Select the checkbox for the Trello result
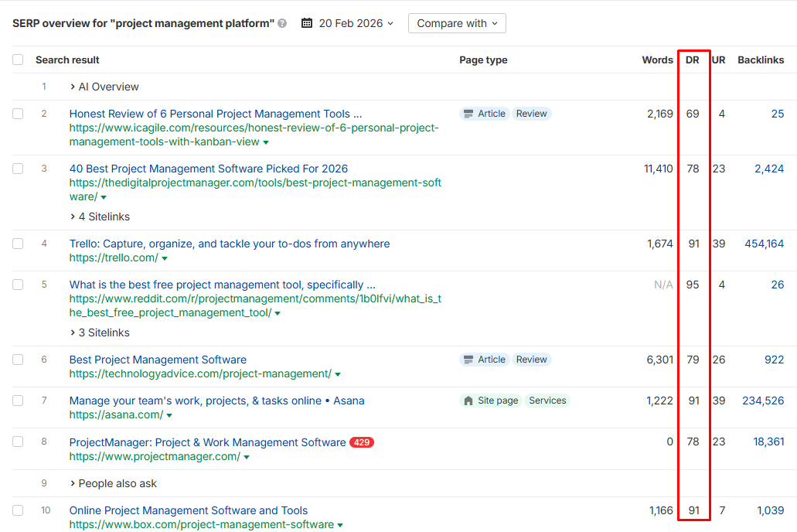Image resolution: width=797 pixels, height=532 pixels. pyautogui.click(x=18, y=244)
